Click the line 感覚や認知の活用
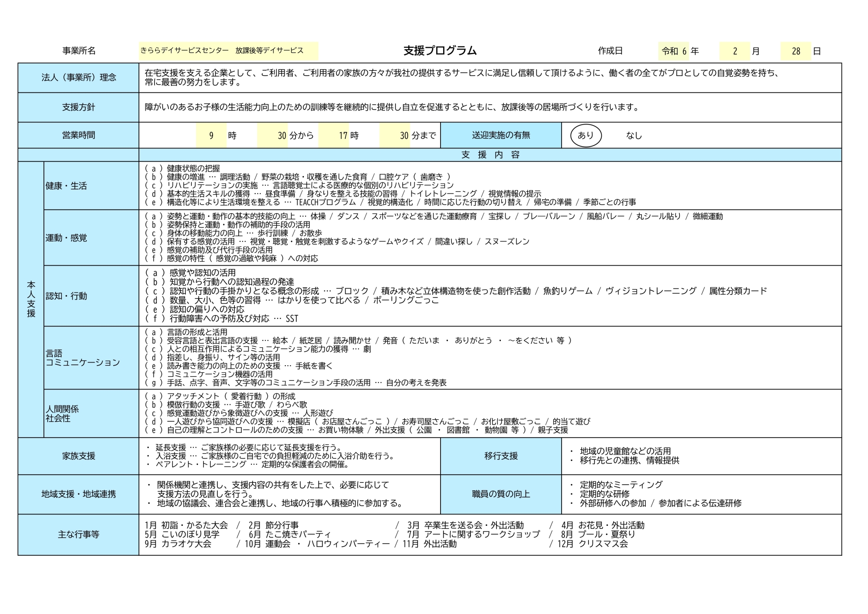Screen dimensions: 868x614 190,273
